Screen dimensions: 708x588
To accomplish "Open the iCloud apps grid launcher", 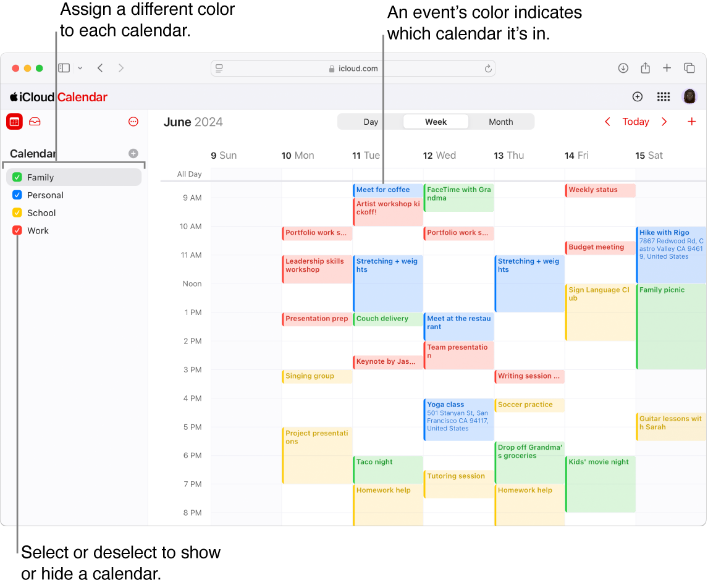I will [664, 96].
